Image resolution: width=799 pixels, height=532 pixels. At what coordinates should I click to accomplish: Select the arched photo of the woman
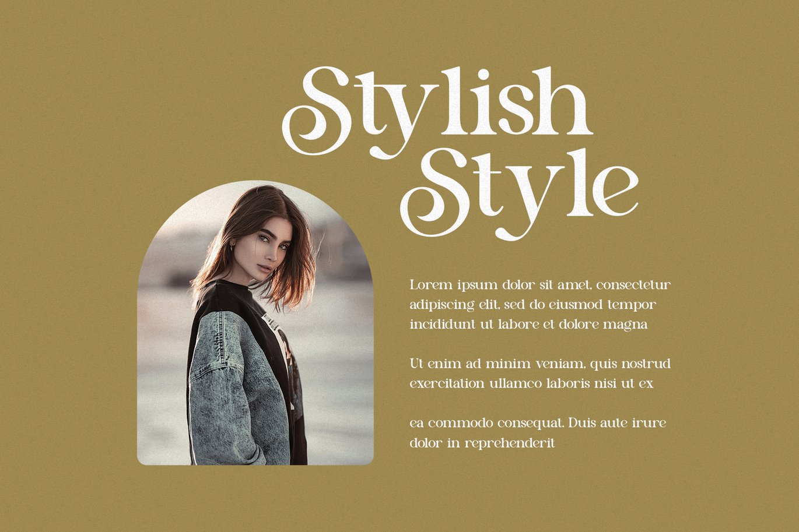coord(255,323)
